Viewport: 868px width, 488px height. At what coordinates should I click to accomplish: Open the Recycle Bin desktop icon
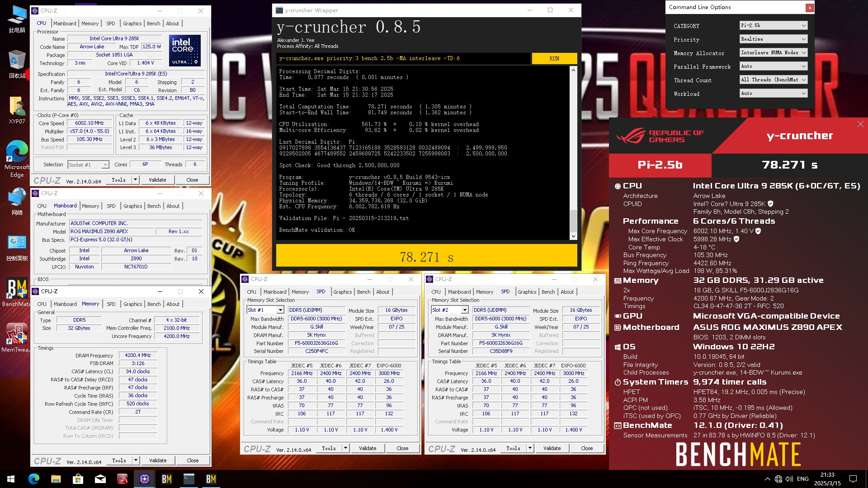tap(17, 64)
